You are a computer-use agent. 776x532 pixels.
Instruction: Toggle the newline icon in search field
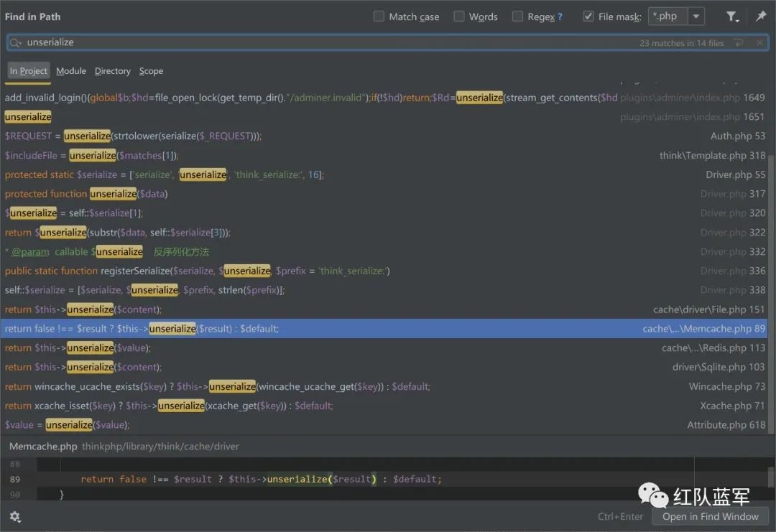pyautogui.click(x=739, y=43)
